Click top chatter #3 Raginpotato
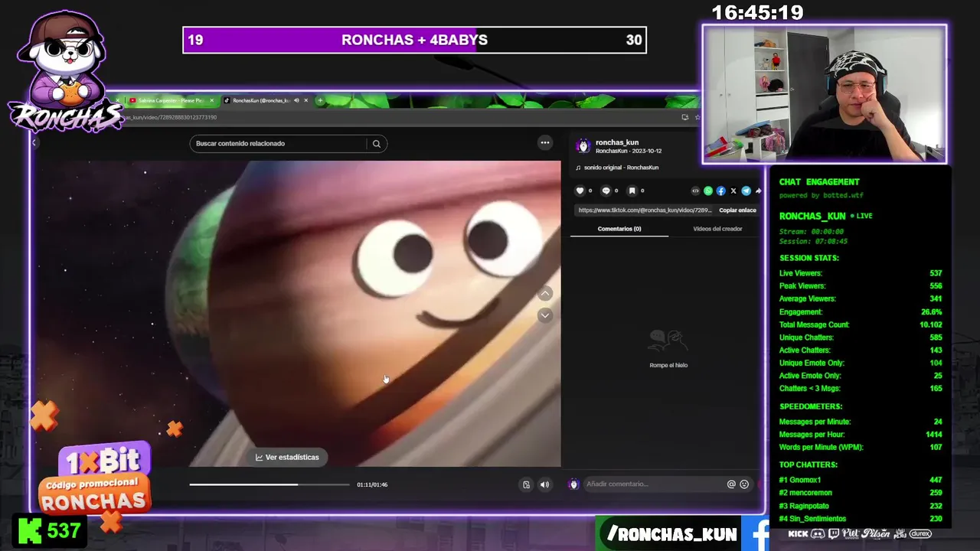Viewport: 980px width, 551px height. point(861,506)
